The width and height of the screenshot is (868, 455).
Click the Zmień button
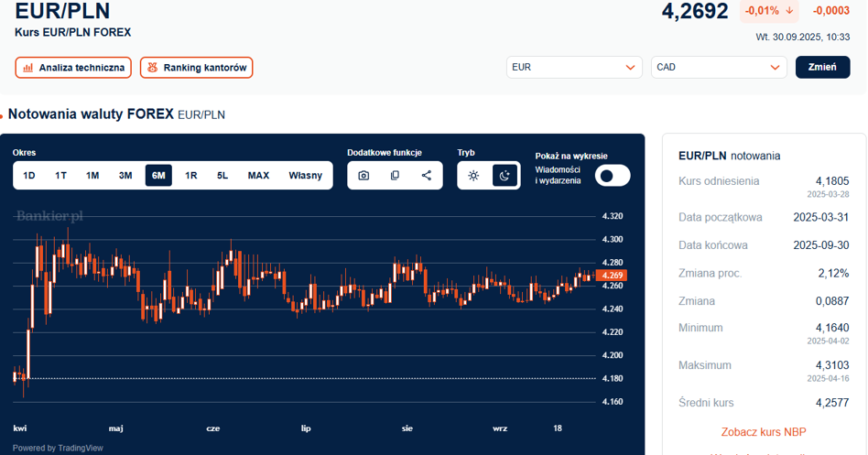click(x=822, y=67)
